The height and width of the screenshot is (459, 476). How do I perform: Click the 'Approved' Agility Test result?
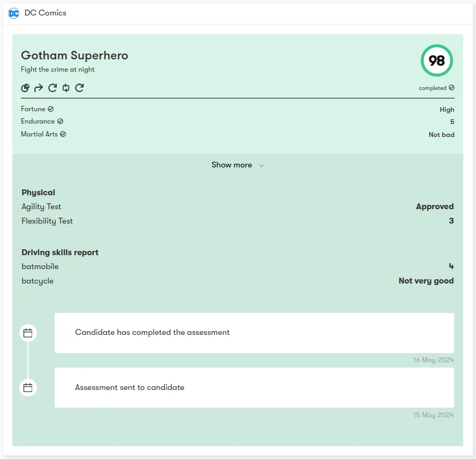(435, 206)
